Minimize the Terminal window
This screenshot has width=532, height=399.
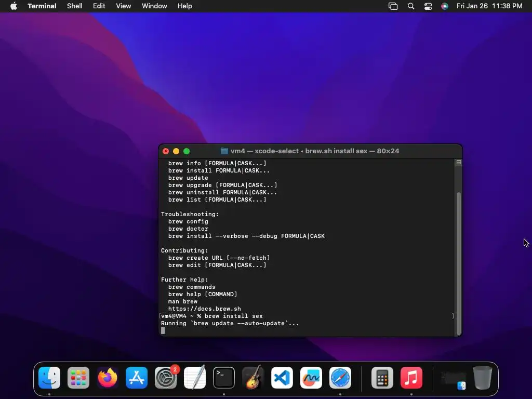pyautogui.click(x=176, y=151)
